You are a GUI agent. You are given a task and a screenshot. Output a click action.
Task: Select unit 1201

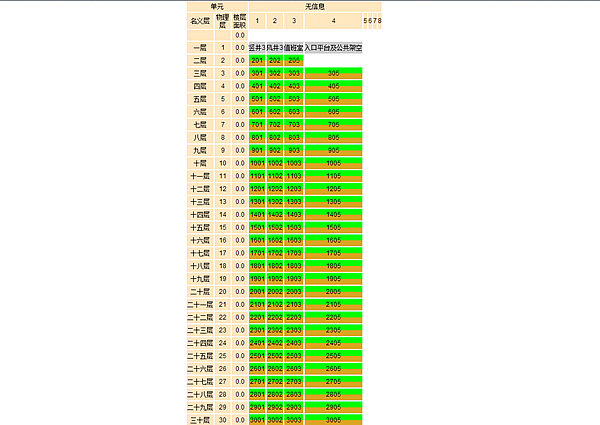click(257, 189)
